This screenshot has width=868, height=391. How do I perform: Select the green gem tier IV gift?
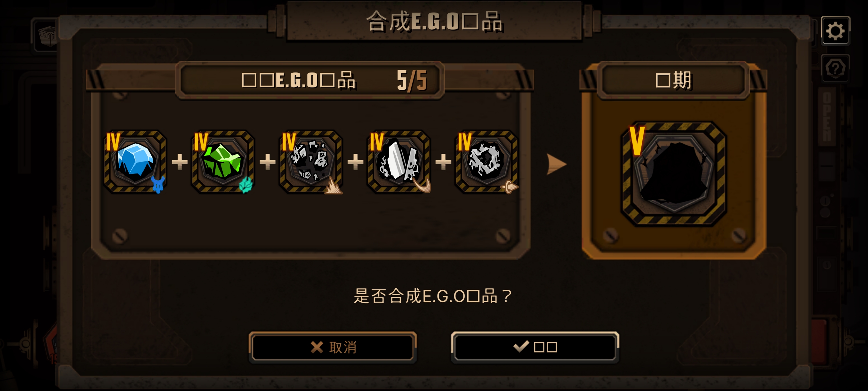point(223,162)
